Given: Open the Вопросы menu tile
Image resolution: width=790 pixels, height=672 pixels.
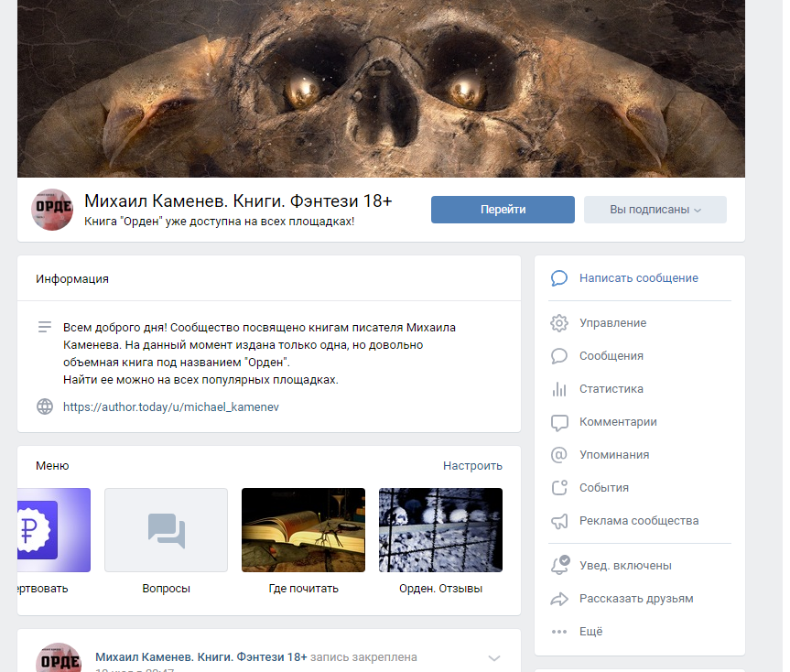Looking at the screenshot, I should [166, 530].
